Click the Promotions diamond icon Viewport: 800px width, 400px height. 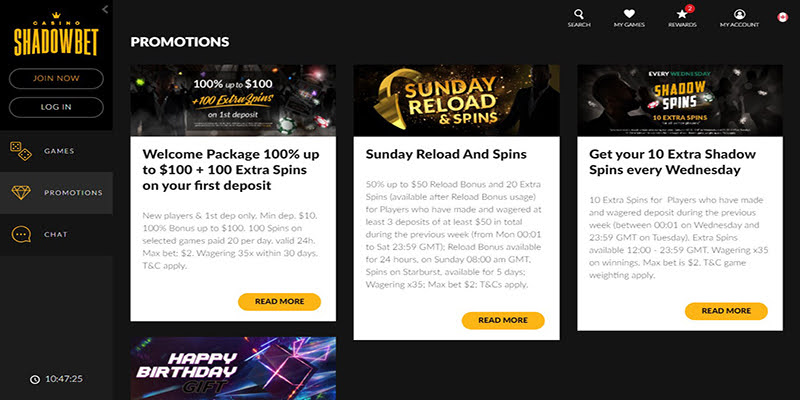20,192
